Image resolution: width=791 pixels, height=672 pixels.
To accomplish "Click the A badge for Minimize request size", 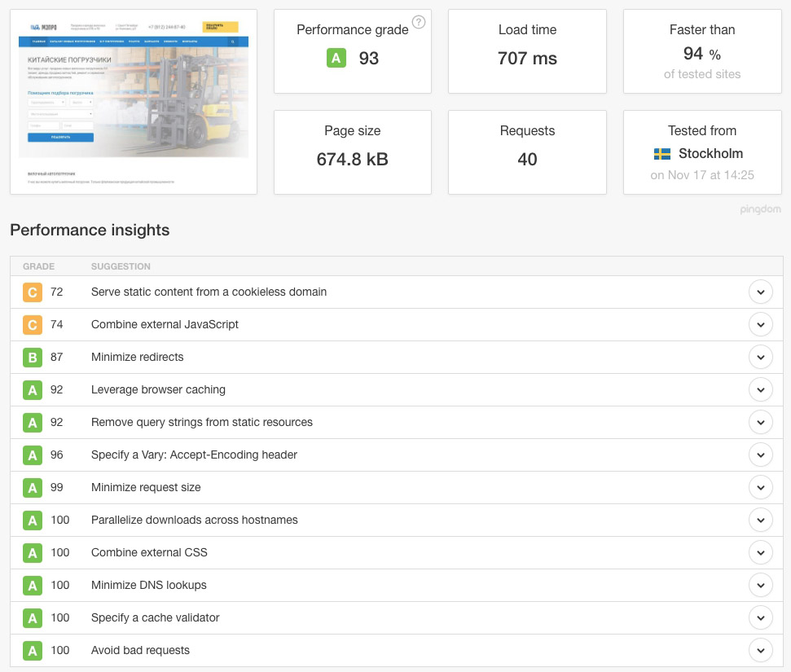I will [33, 488].
